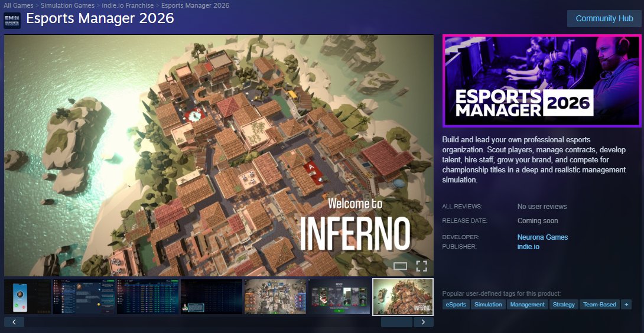Toggle fullscreen view of the screenshot
Image resolution: width=644 pixels, height=333 pixels.
[421, 266]
